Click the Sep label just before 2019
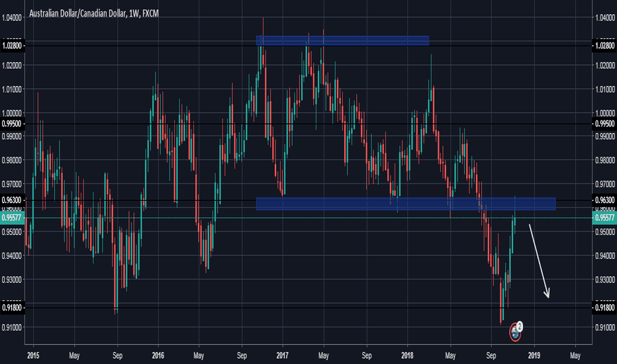Image resolution: width=617 pixels, height=364 pixels. [491, 355]
